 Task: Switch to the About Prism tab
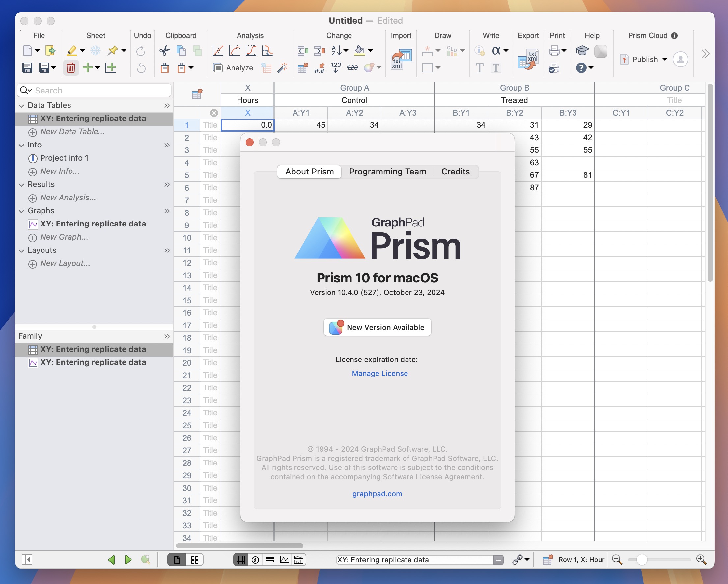click(309, 172)
